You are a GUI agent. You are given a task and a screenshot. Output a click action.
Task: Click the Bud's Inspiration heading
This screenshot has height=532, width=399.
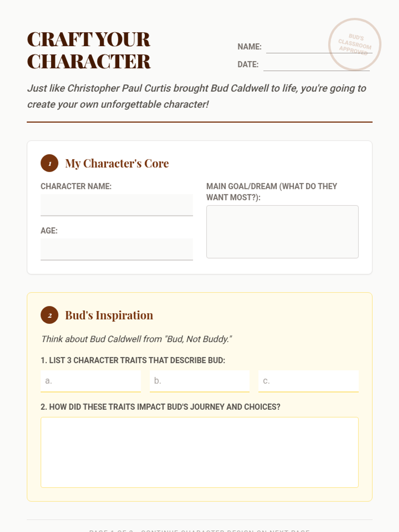pyautogui.click(x=109, y=315)
